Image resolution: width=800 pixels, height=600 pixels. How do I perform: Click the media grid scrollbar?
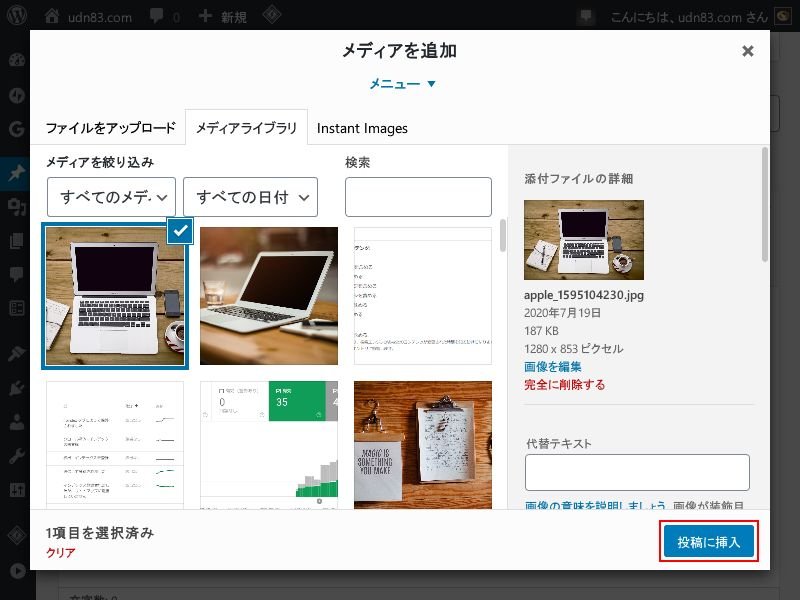click(503, 235)
